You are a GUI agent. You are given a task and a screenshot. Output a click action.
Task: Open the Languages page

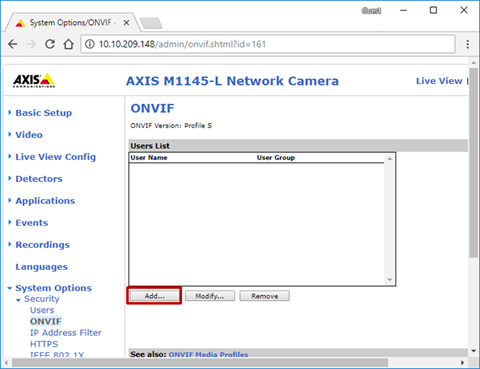[x=41, y=267]
